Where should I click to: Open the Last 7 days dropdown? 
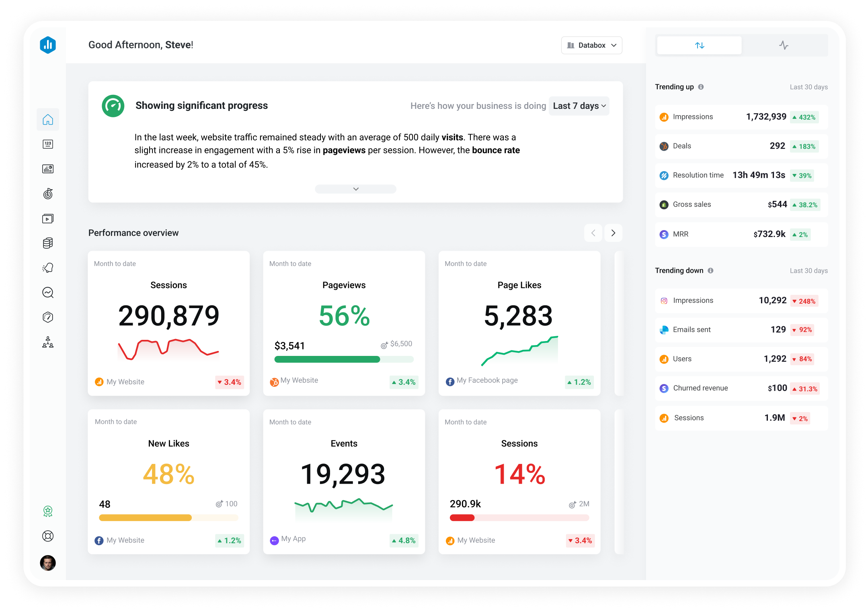click(x=579, y=106)
